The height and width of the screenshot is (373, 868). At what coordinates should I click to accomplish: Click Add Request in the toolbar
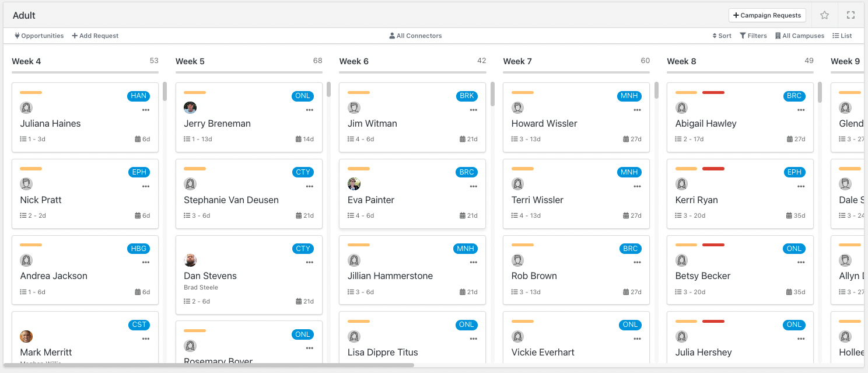(x=95, y=36)
